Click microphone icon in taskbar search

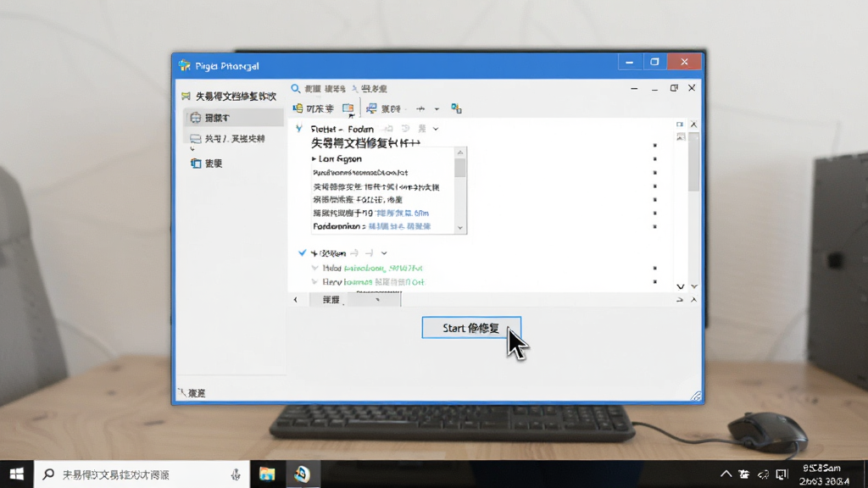236,474
